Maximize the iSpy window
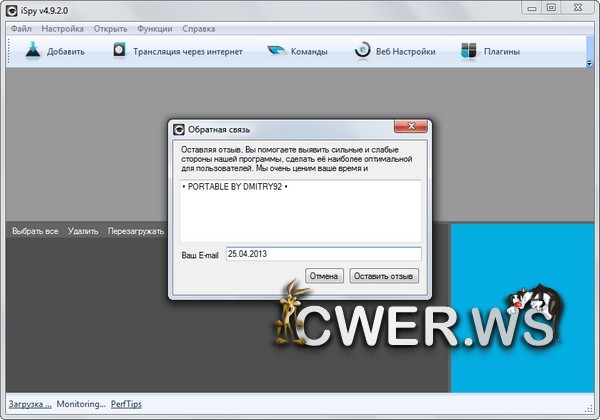The height and width of the screenshot is (420, 600). tap(551, 8)
